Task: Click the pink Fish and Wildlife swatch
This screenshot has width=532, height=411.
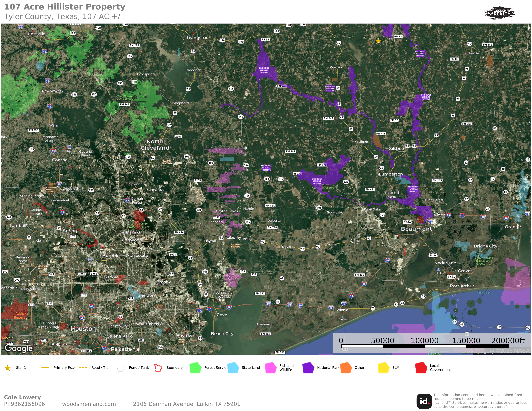Action: pyautogui.click(x=271, y=368)
